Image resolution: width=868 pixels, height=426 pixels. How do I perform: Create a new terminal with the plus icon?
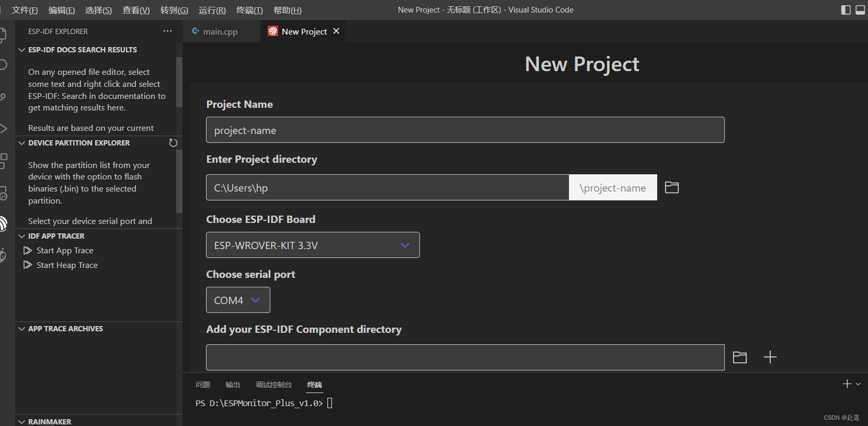click(847, 384)
